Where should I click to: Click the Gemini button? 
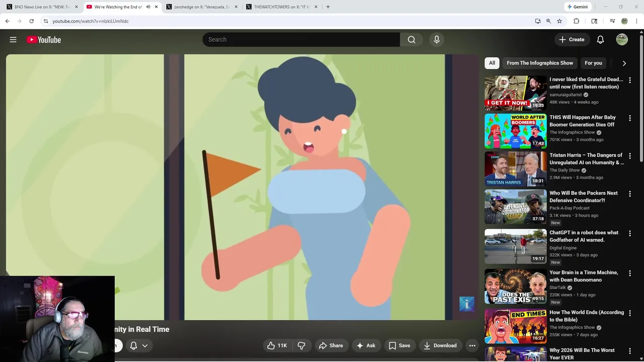[577, 7]
